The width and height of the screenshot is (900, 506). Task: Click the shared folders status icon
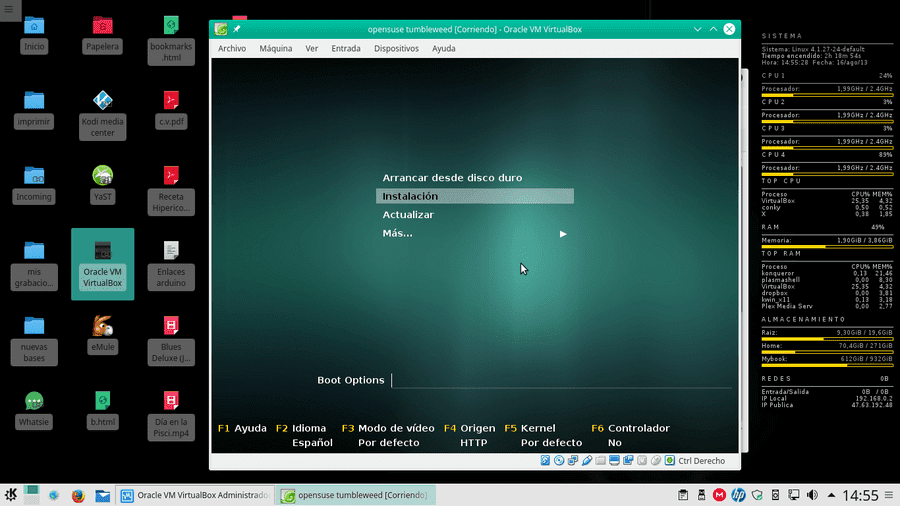pyautogui.click(x=600, y=461)
